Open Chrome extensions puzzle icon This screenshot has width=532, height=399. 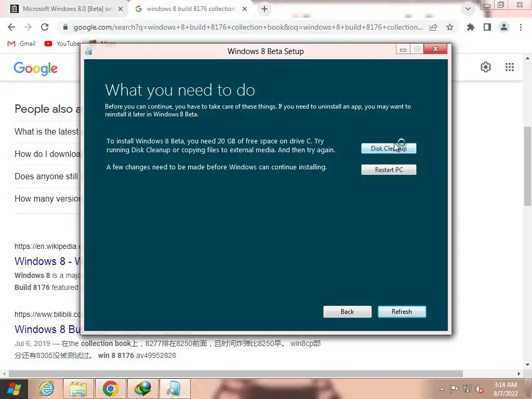pyautogui.click(x=470, y=27)
